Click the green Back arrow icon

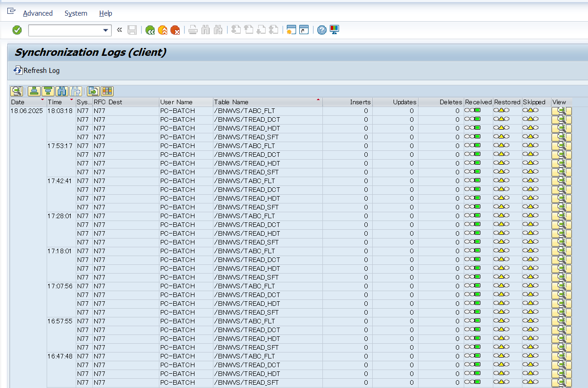pos(150,30)
